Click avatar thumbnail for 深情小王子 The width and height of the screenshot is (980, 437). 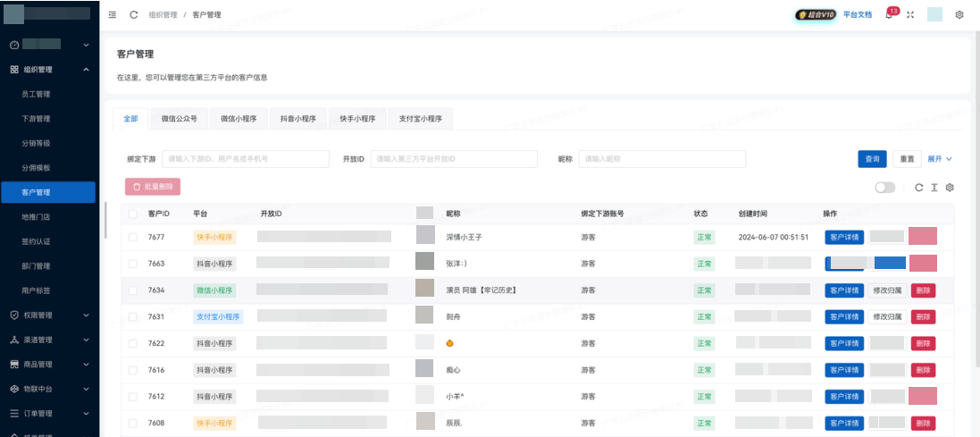(425, 235)
